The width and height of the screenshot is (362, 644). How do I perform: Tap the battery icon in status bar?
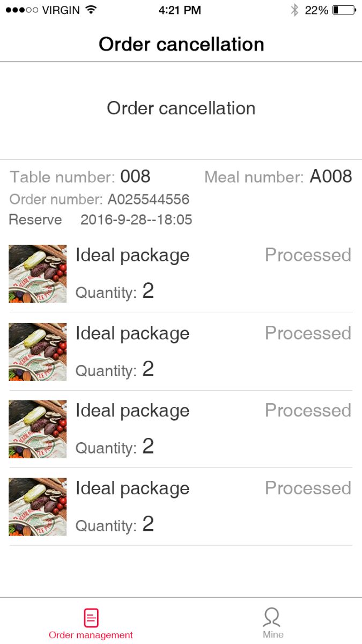pyautogui.click(x=344, y=10)
